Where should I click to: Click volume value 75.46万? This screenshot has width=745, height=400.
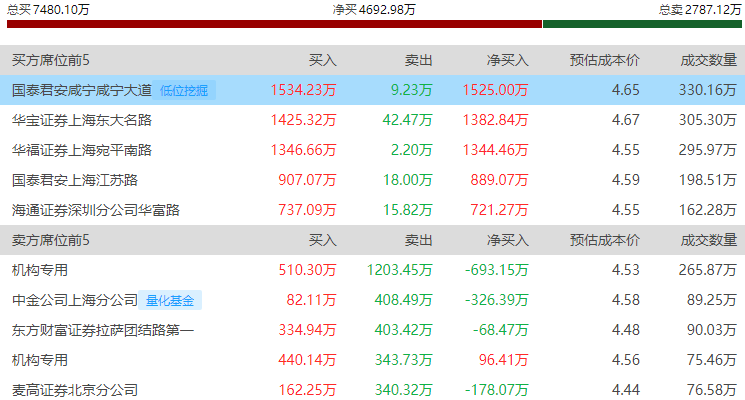pyautogui.click(x=712, y=360)
